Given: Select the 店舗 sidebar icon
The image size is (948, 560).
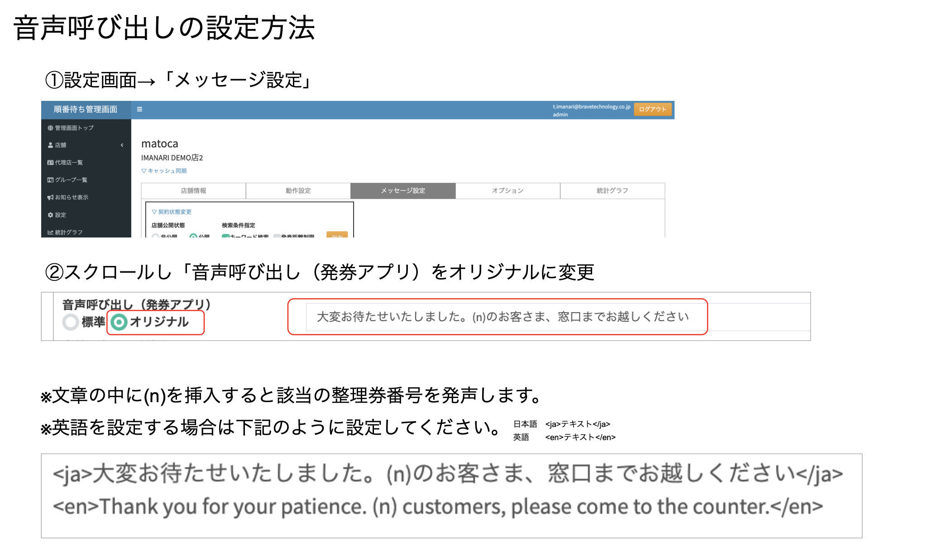Looking at the screenshot, I should [x=50, y=145].
